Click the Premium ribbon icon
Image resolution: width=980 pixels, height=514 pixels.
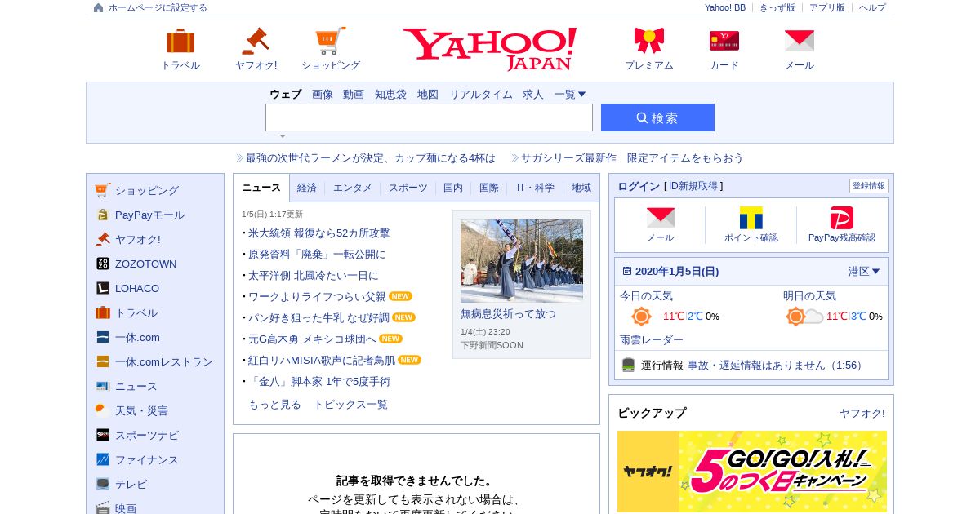[649, 41]
